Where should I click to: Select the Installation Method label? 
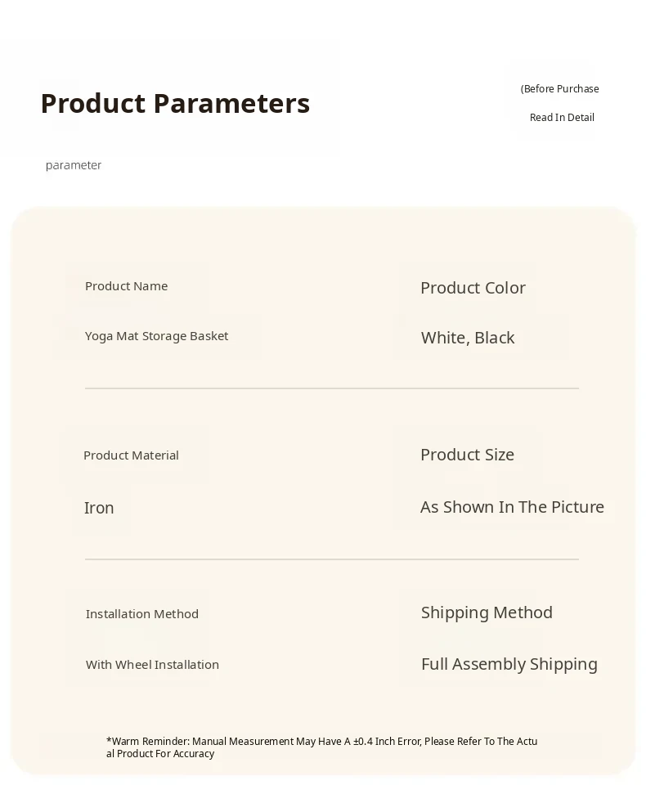(142, 614)
